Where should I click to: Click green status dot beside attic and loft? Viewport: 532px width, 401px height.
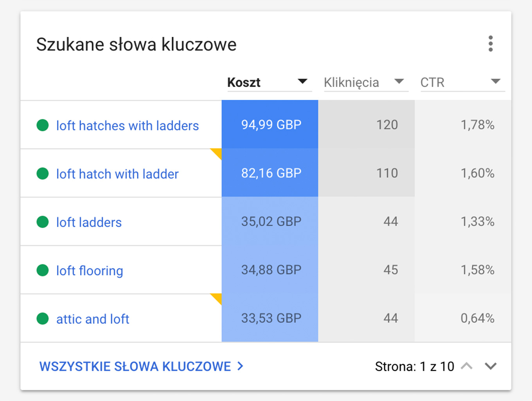click(x=42, y=319)
